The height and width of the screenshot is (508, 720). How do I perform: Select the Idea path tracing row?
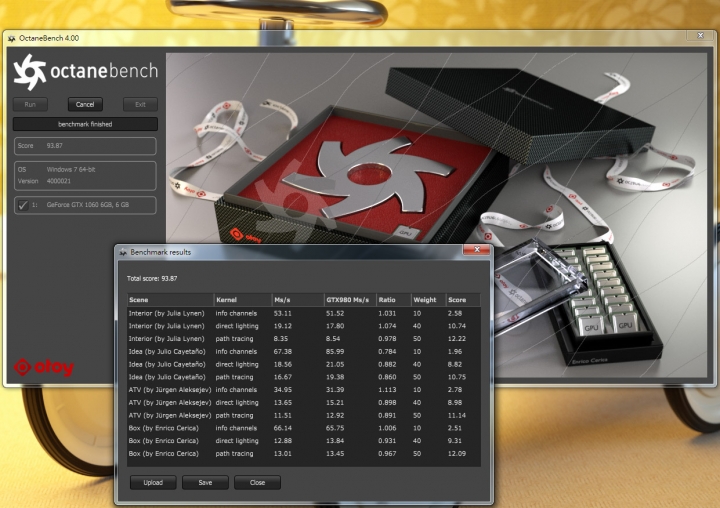click(x=304, y=377)
